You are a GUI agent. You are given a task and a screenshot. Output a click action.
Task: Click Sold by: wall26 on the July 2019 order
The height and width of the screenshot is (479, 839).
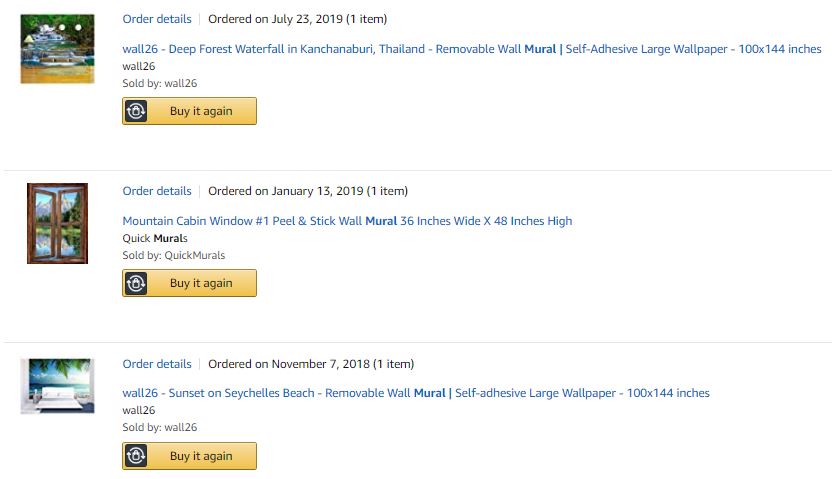click(159, 83)
